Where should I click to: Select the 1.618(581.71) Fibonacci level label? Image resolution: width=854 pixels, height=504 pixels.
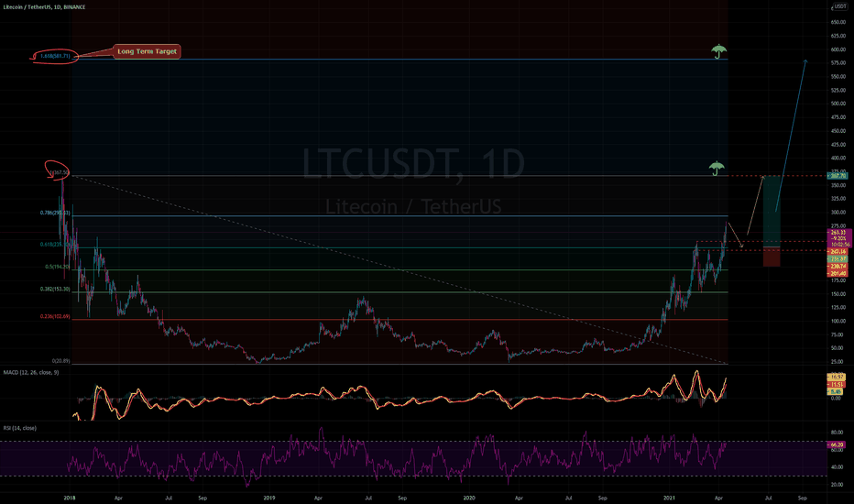pos(54,56)
